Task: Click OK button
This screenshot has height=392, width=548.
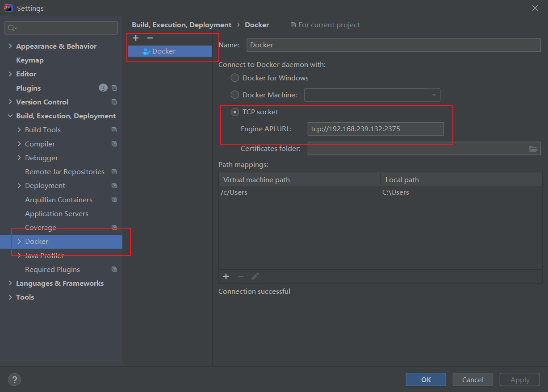Action: [426, 379]
